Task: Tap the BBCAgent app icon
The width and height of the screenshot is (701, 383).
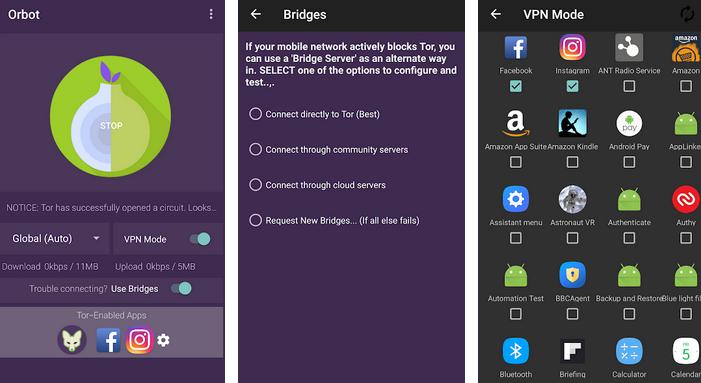Action: coord(572,275)
